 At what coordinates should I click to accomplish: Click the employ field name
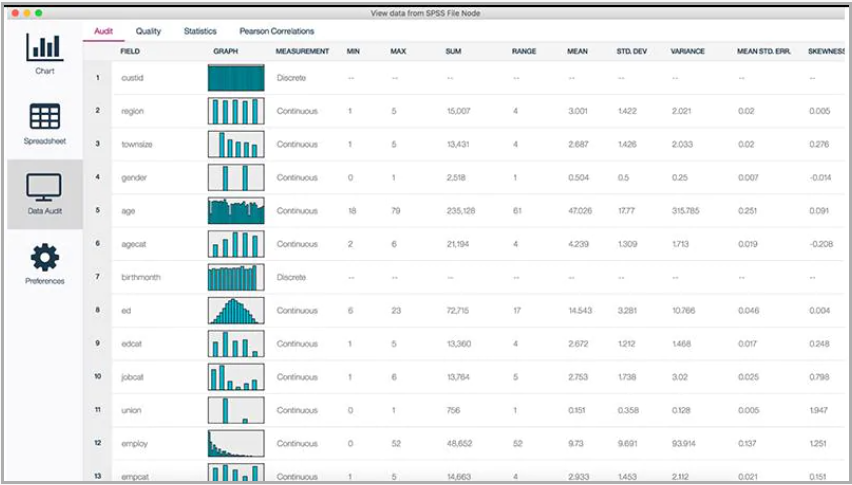(x=134, y=443)
